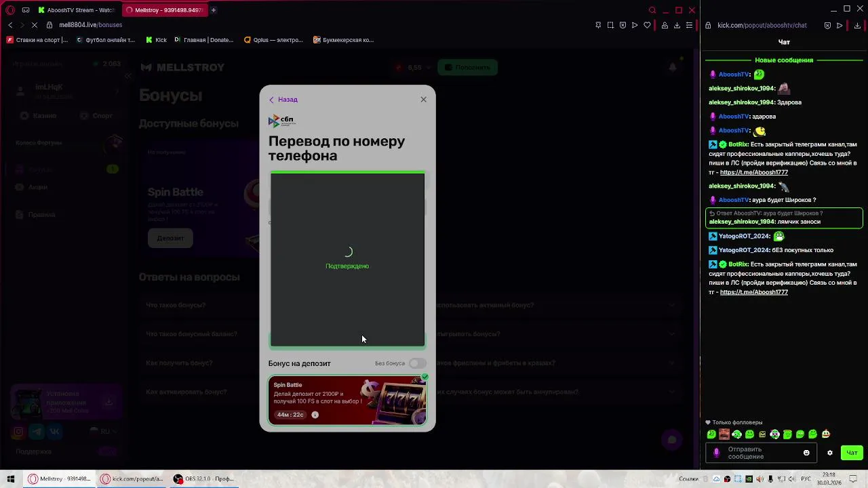Open the Главная Donate bookmark
The width and height of the screenshot is (868, 488).
pos(204,40)
